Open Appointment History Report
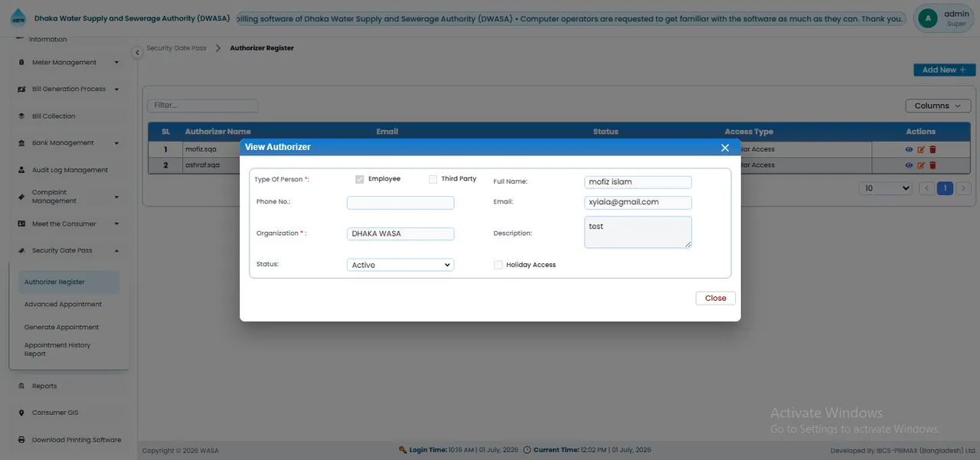 click(57, 350)
